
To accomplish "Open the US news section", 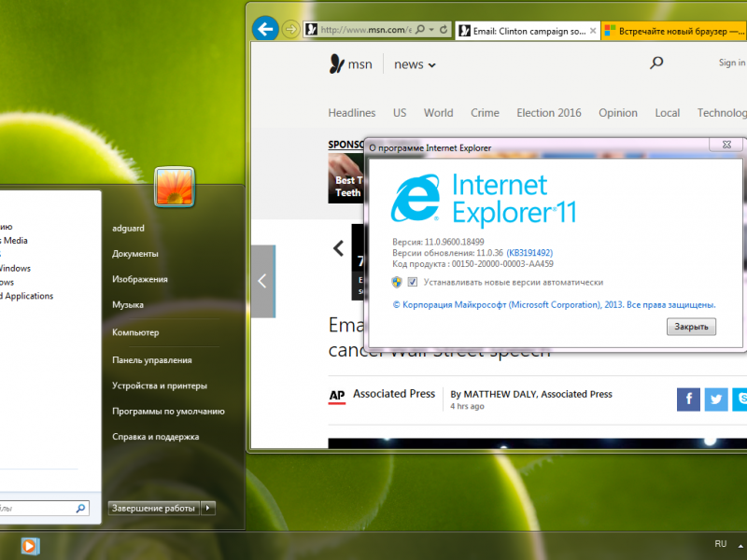I will coord(400,113).
